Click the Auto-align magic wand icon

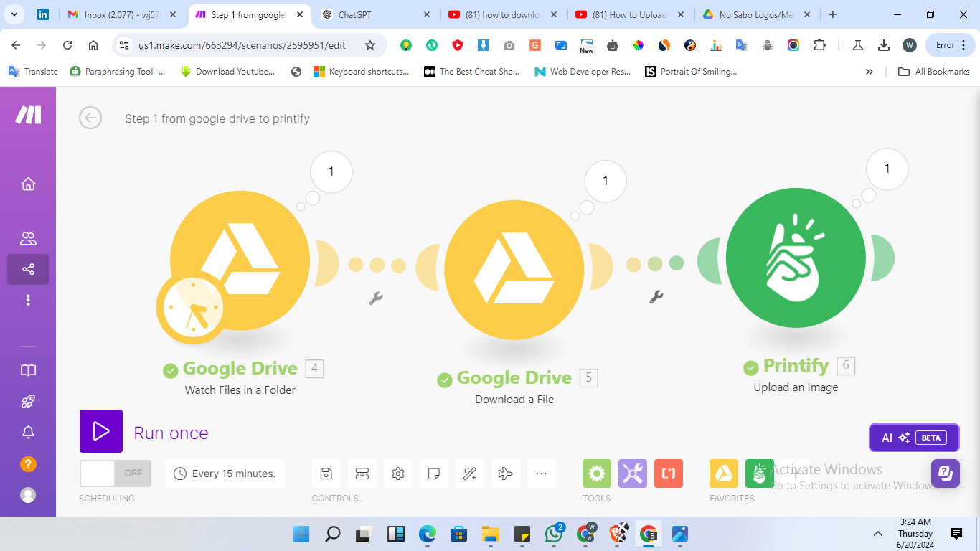point(470,474)
